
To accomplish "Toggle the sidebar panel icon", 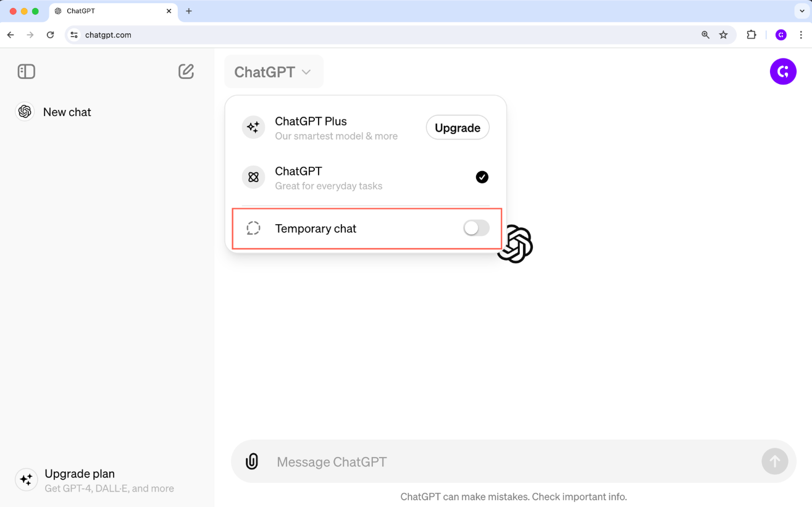I will tap(27, 72).
